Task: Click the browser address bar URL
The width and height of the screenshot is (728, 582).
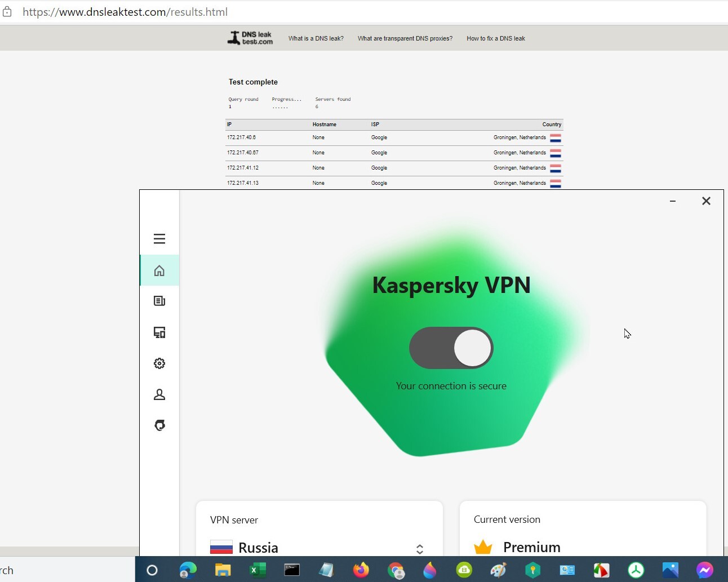Action: 125,12
